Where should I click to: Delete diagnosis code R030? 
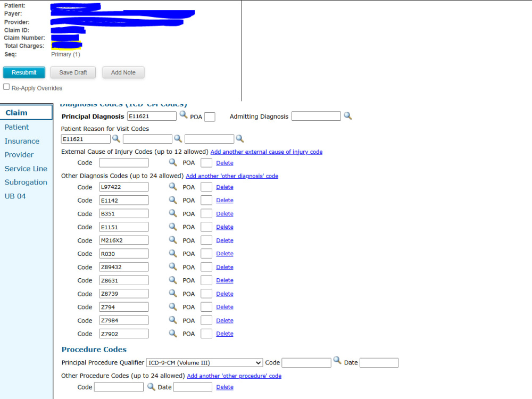click(225, 253)
